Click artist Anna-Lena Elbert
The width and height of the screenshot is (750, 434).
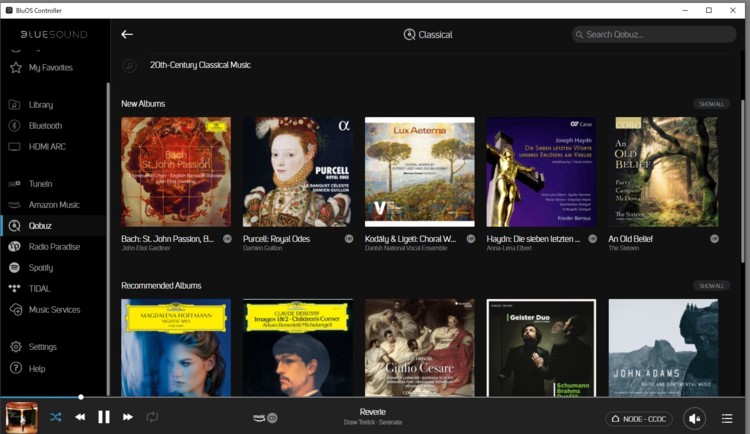(x=509, y=248)
